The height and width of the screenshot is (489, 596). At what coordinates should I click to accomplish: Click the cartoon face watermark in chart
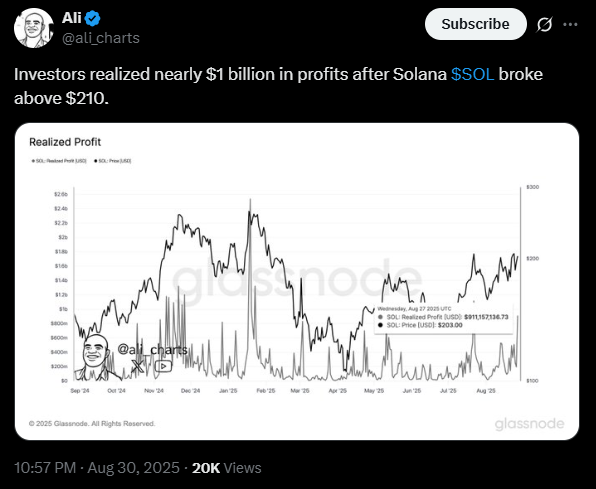point(95,357)
